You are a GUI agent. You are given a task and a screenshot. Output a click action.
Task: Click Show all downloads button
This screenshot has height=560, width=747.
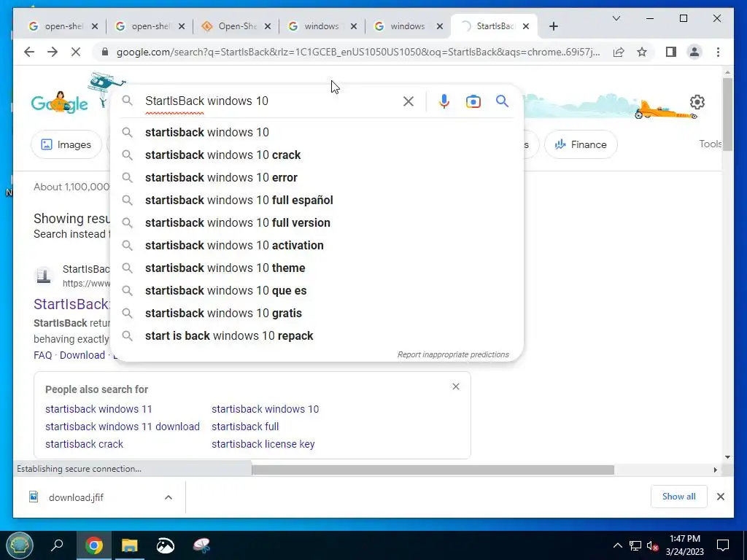[678, 497]
